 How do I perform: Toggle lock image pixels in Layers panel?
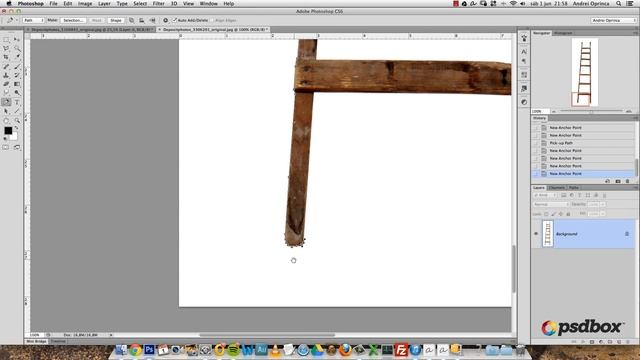[x=553, y=214]
